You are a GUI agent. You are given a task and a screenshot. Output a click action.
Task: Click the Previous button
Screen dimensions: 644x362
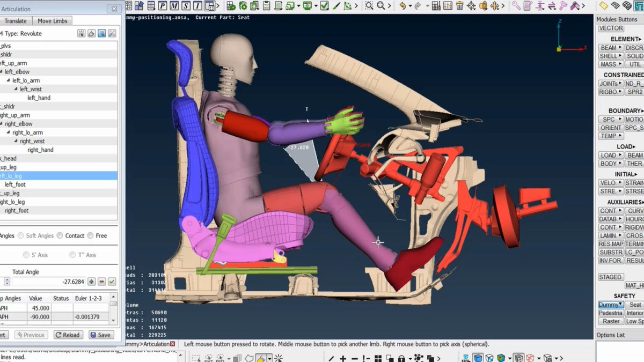(x=30, y=335)
